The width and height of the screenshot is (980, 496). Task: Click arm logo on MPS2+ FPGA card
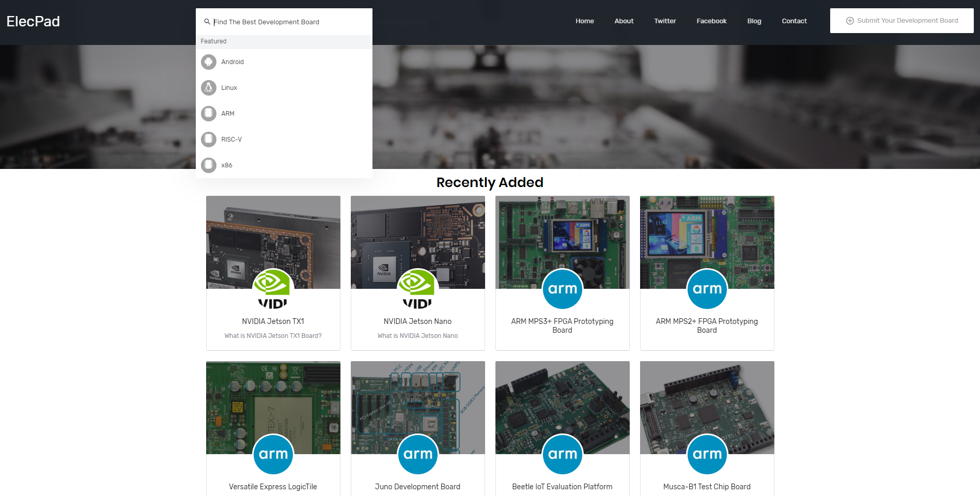click(x=707, y=289)
